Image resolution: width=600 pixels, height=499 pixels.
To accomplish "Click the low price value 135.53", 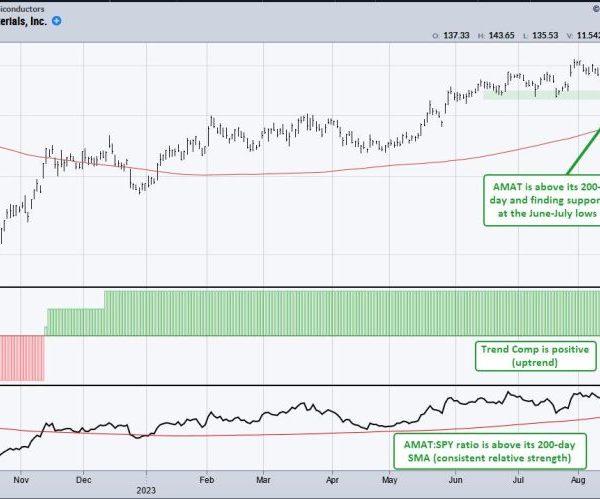I will [x=545, y=35].
